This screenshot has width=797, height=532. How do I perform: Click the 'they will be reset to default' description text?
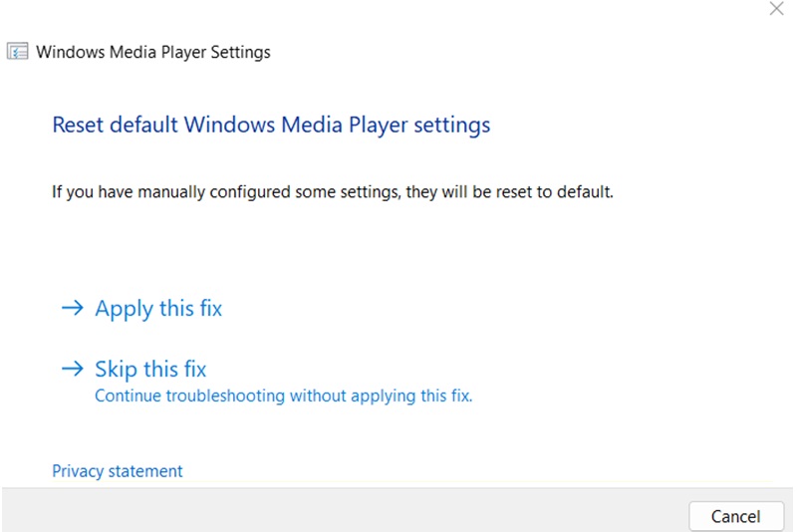coord(509,192)
